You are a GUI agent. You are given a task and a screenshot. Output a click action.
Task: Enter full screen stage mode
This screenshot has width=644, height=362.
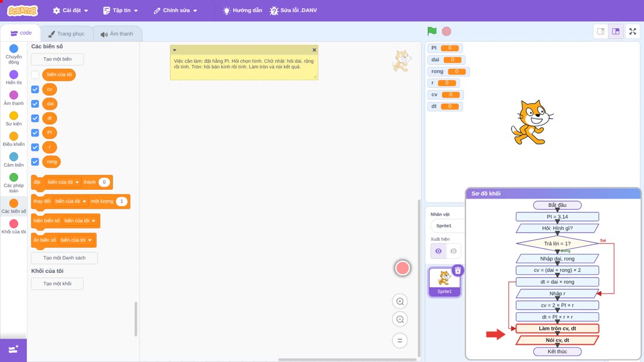point(632,31)
